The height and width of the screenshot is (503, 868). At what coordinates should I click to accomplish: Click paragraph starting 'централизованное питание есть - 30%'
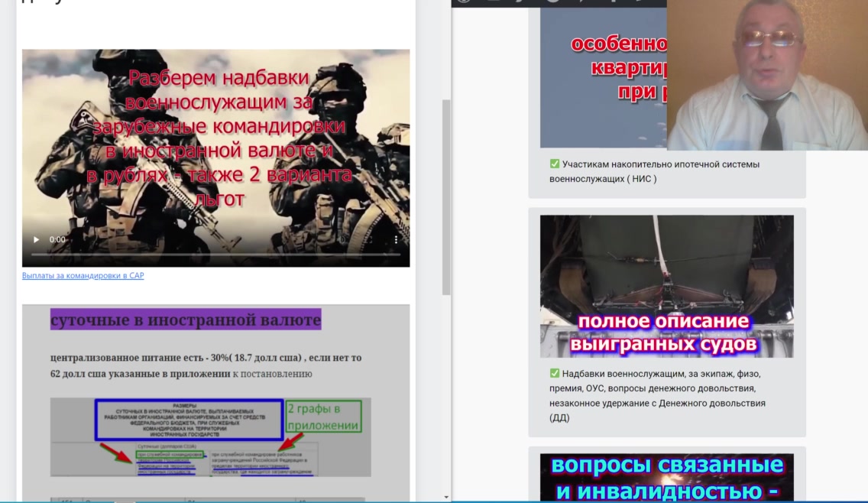tap(206, 365)
